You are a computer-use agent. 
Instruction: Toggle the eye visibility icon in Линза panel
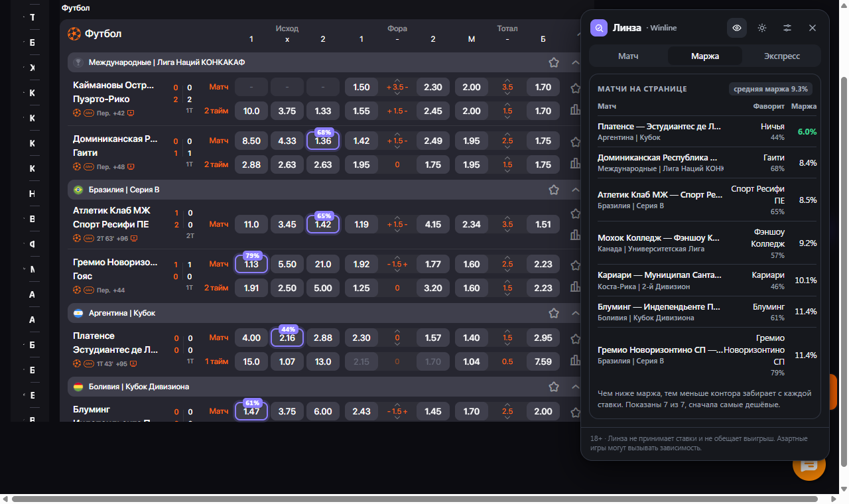(x=737, y=28)
